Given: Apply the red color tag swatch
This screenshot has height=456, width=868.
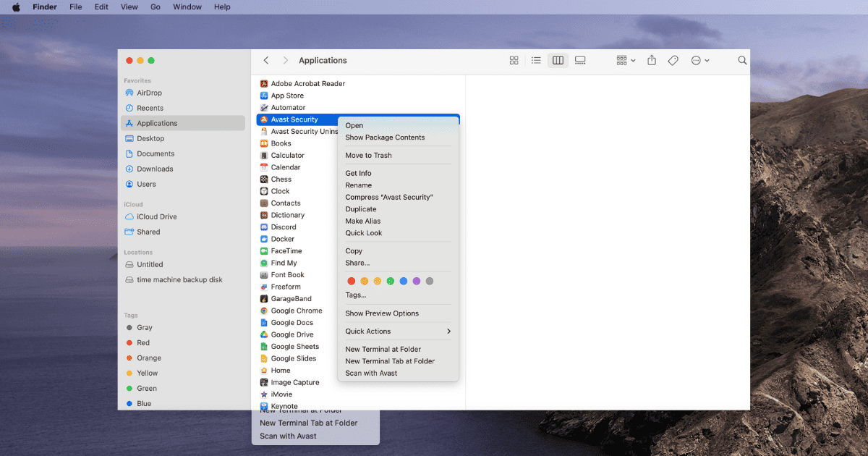Looking at the screenshot, I should click(352, 281).
